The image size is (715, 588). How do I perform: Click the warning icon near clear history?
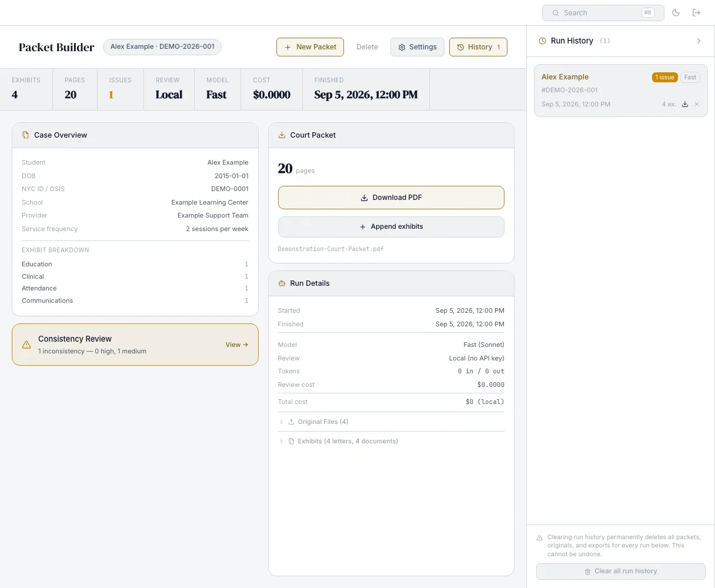coord(540,537)
